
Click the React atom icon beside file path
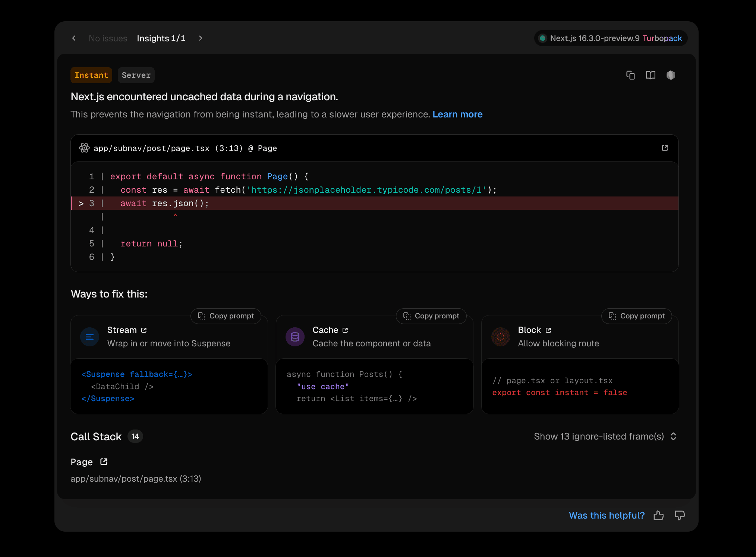point(84,148)
